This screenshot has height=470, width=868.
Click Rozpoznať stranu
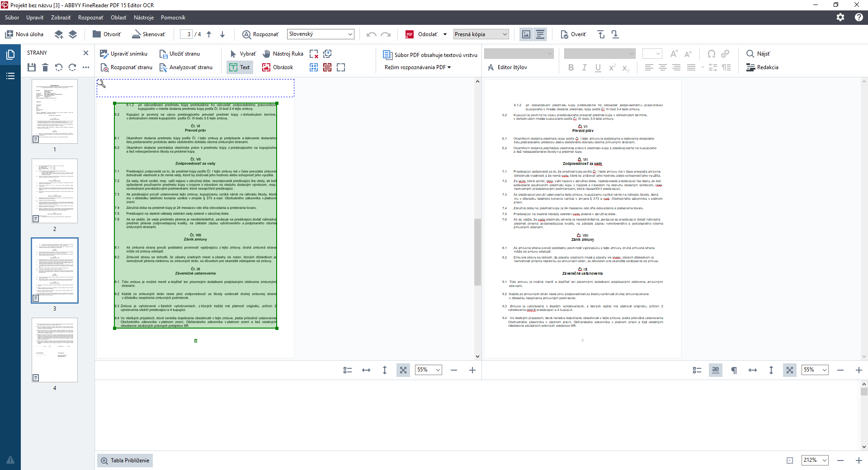(126, 67)
